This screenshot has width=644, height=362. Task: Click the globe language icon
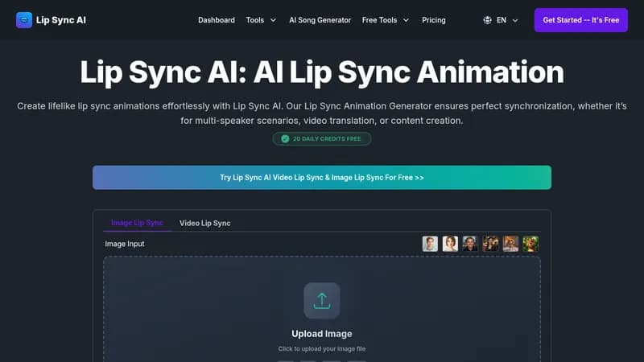(487, 20)
